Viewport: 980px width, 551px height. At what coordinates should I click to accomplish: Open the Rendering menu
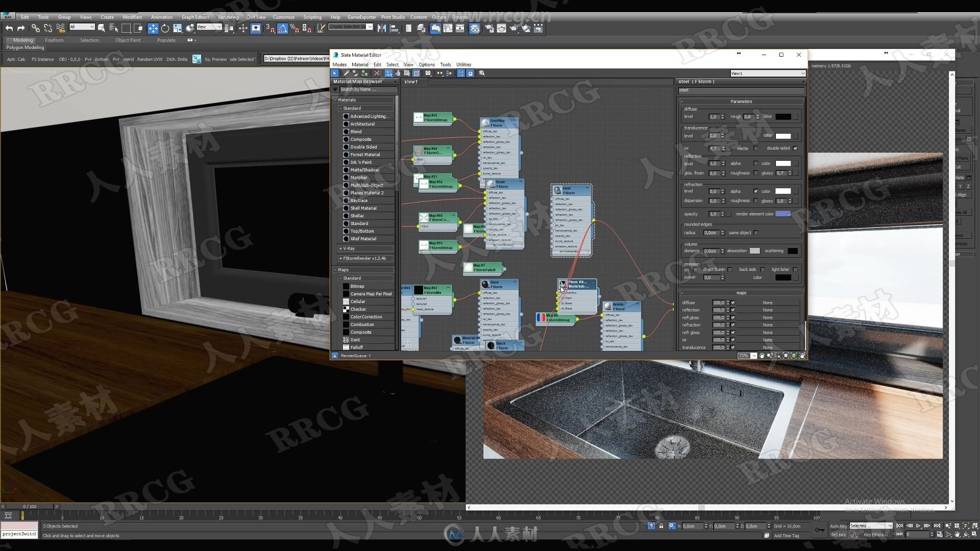point(228,17)
